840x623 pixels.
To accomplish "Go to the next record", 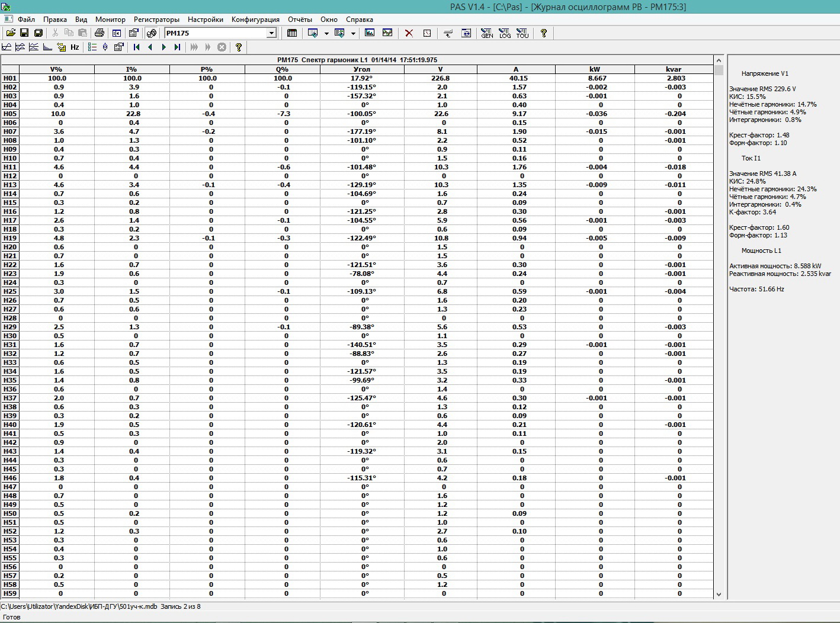I will (164, 47).
